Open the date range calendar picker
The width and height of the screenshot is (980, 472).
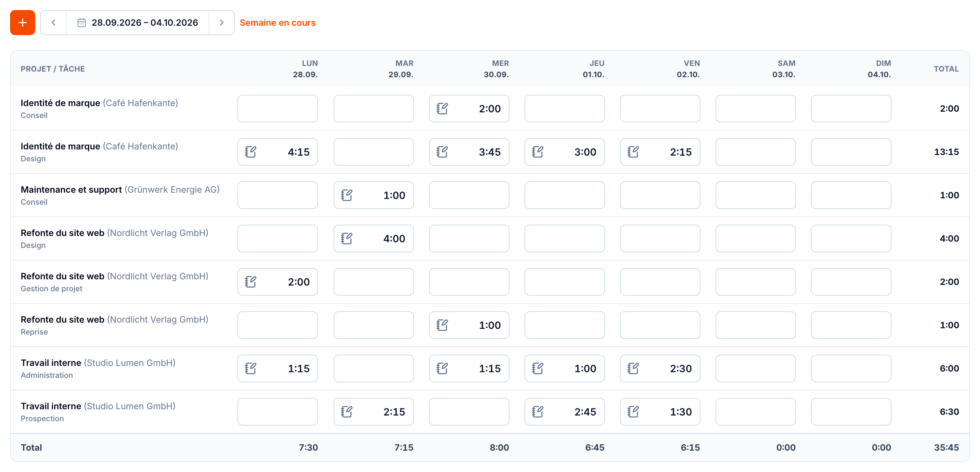point(137,23)
